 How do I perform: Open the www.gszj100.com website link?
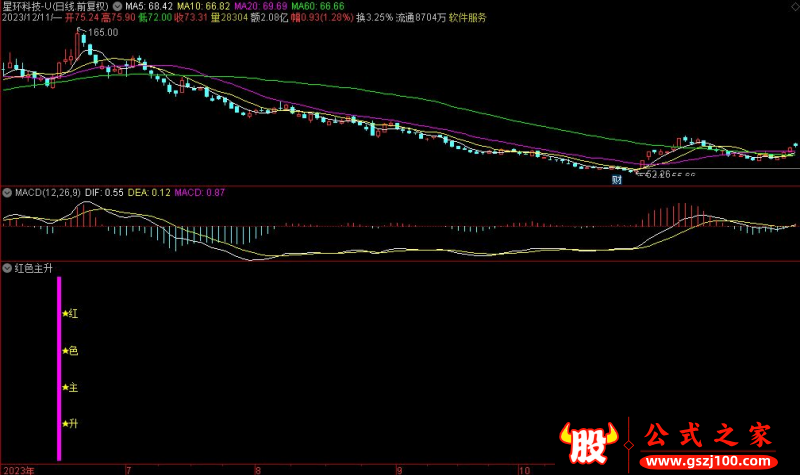[x=708, y=460]
